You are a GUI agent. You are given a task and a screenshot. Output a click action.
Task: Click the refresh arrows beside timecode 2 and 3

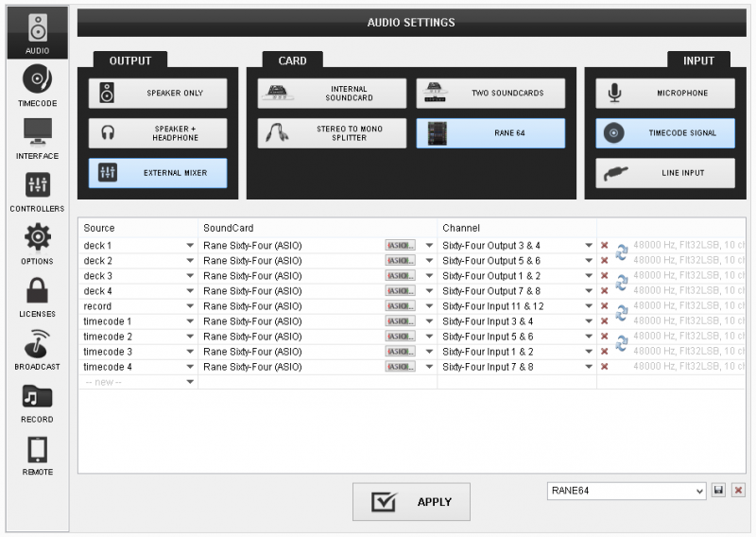[622, 343]
